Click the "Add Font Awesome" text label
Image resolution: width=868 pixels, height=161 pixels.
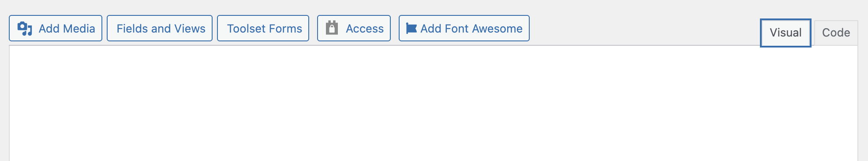pyautogui.click(x=471, y=29)
